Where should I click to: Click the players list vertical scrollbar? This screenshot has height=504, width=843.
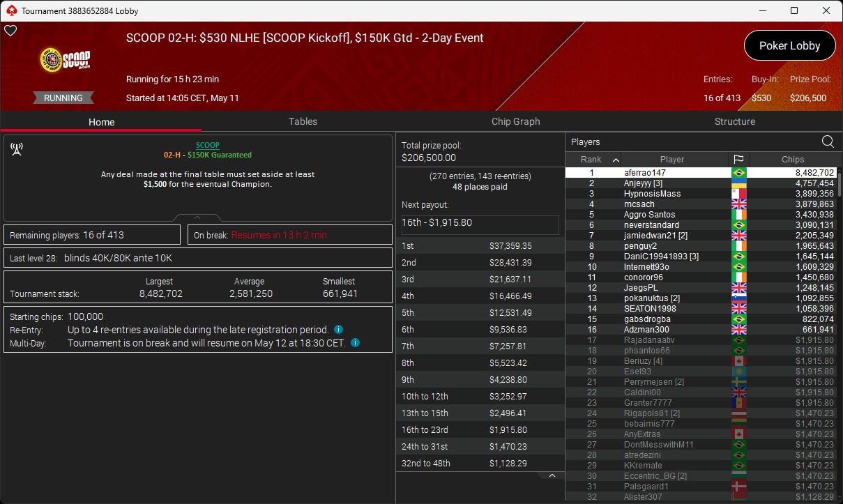click(839, 335)
